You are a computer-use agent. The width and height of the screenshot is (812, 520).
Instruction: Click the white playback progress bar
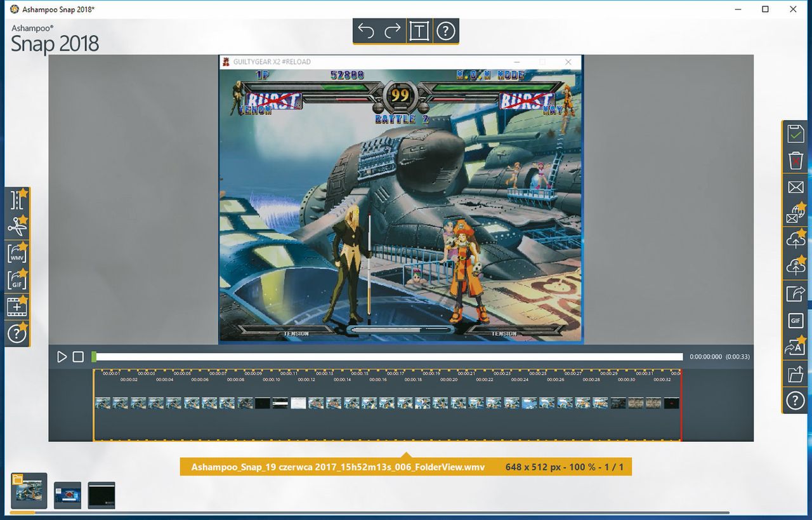pos(389,357)
